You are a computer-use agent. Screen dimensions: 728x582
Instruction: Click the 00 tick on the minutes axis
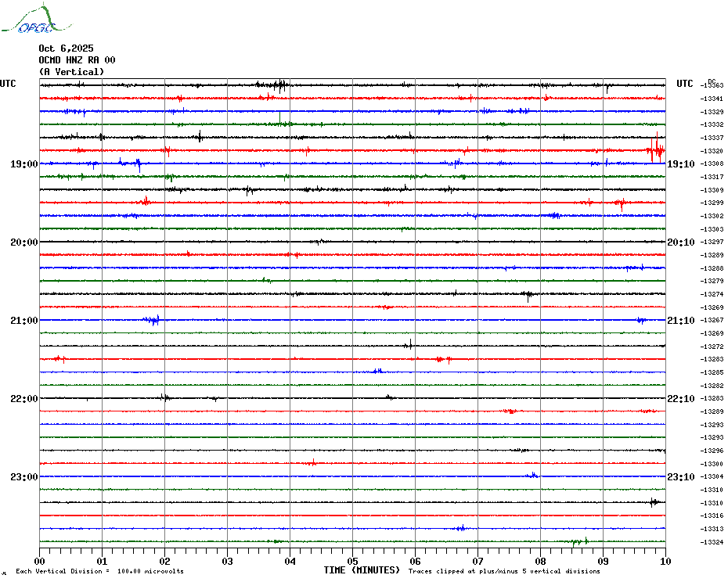pos(40,562)
